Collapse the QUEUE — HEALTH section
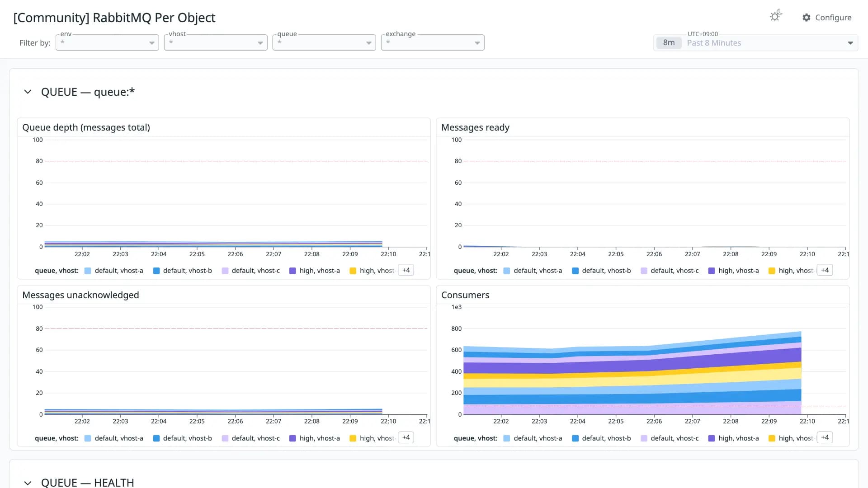Viewport: 868px width, 488px height. (x=28, y=483)
